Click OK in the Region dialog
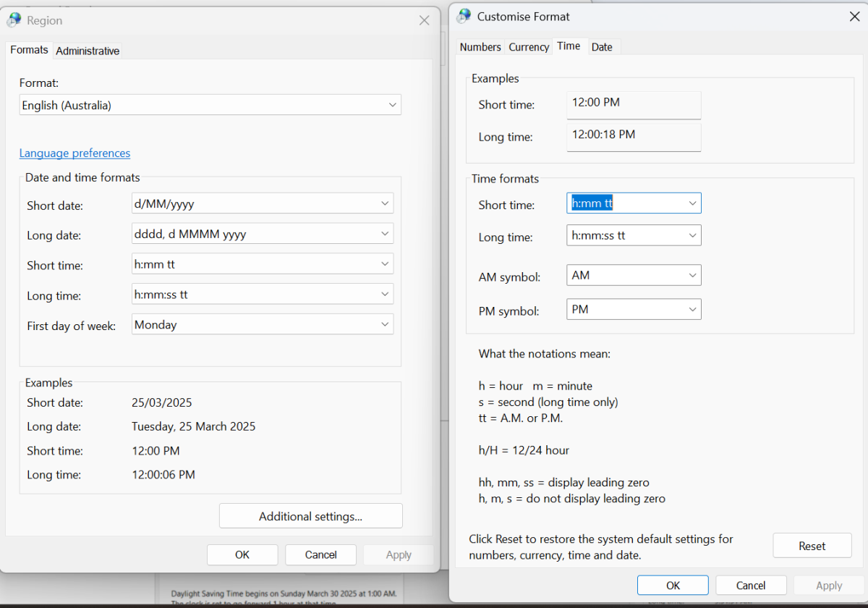Viewport: 868px width, 608px height. 242,554
